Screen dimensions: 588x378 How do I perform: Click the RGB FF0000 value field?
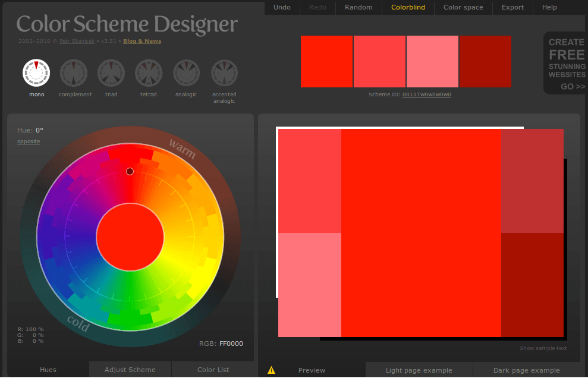click(x=231, y=344)
